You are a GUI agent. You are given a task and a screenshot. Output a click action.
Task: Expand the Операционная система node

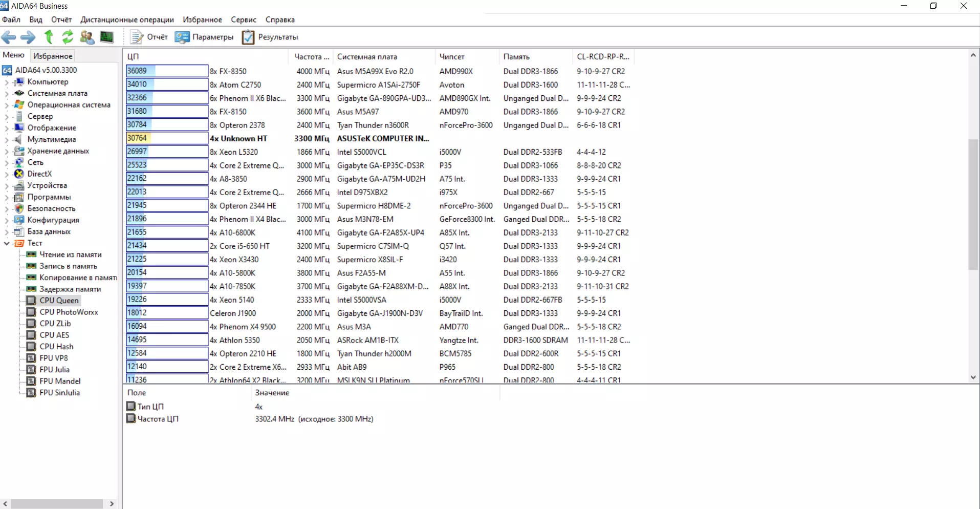pyautogui.click(x=6, y=104)
